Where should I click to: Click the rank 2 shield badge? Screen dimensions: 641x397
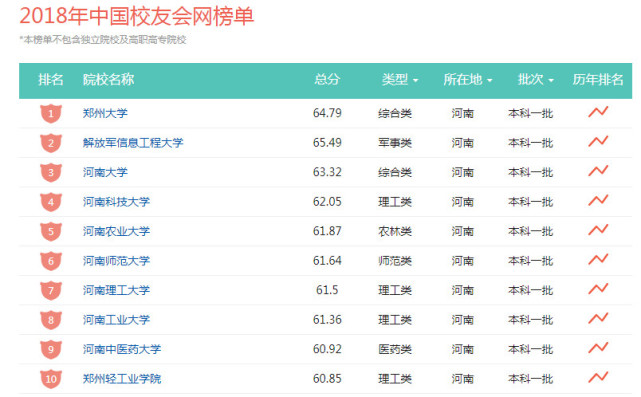[x=51, y=143]
